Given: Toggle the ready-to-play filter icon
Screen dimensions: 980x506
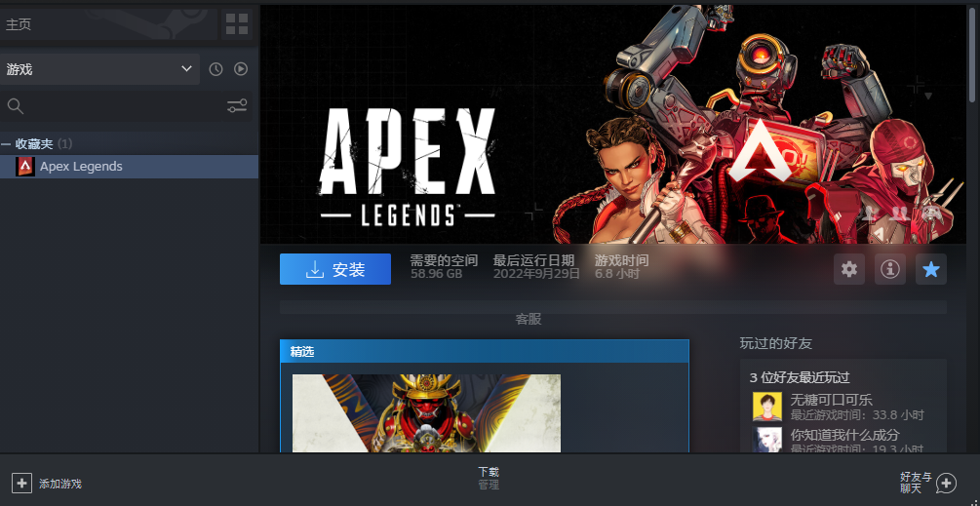Looking at the screenshot, I should coord(241,69).
